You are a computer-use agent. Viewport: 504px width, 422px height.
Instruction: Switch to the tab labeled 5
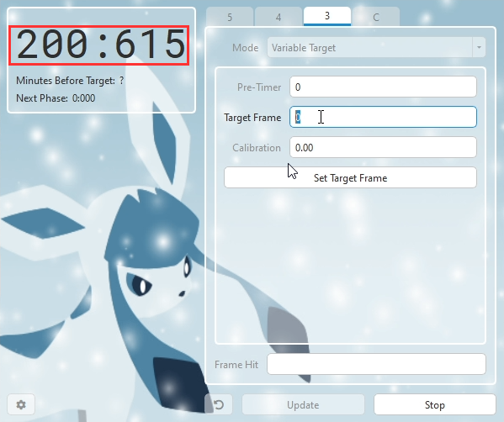(230, 17)
